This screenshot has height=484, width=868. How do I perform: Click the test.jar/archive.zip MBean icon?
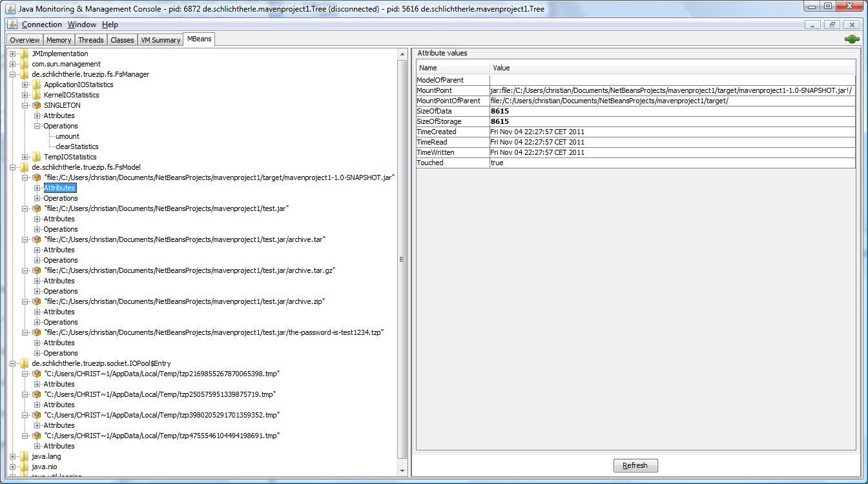[37, 301]
